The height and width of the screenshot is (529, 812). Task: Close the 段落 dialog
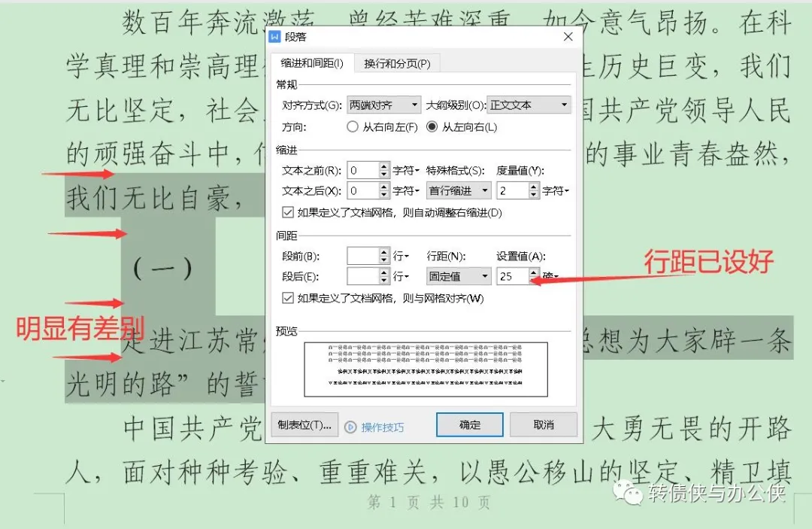pyautogui.click(x=568, y=37)
